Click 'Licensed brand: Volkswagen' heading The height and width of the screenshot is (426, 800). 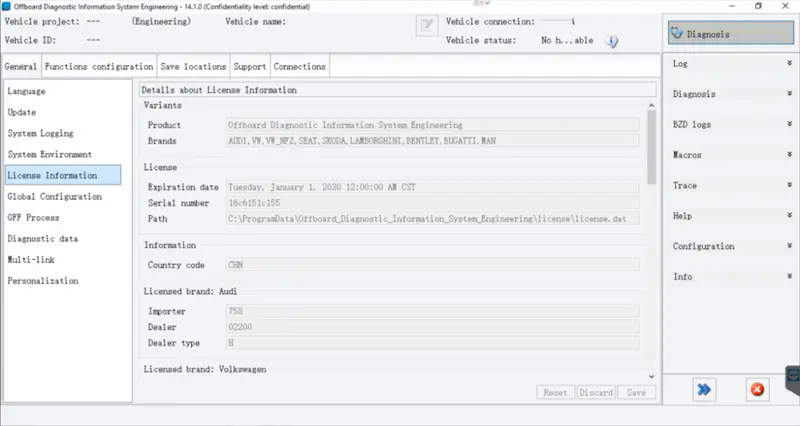[205, 369]
